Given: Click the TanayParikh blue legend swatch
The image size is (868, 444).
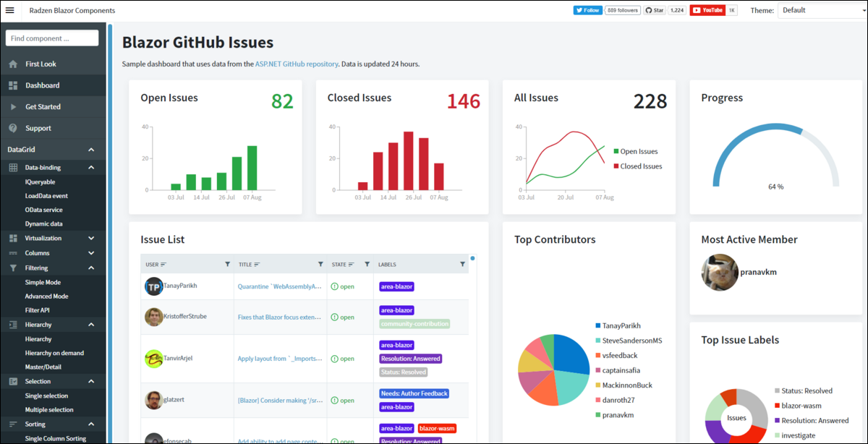Looking at the screenshot, I should 598,325.
